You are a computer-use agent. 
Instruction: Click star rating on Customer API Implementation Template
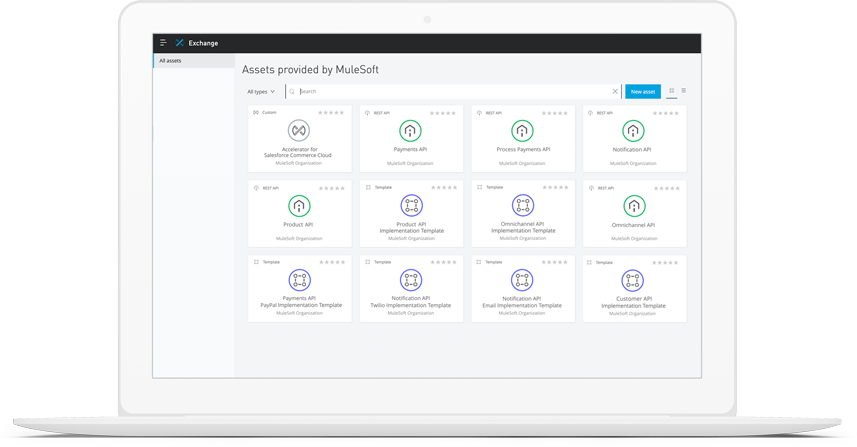[x=665, y=263]
